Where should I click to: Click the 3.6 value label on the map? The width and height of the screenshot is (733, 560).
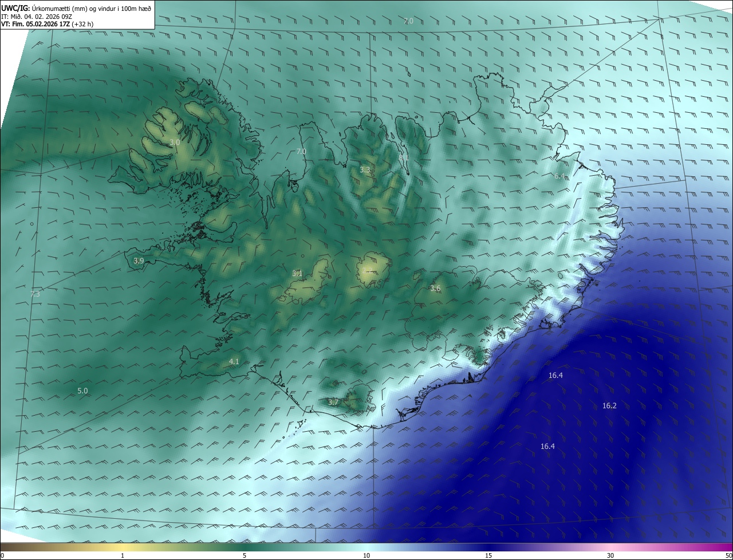point(435,289)
